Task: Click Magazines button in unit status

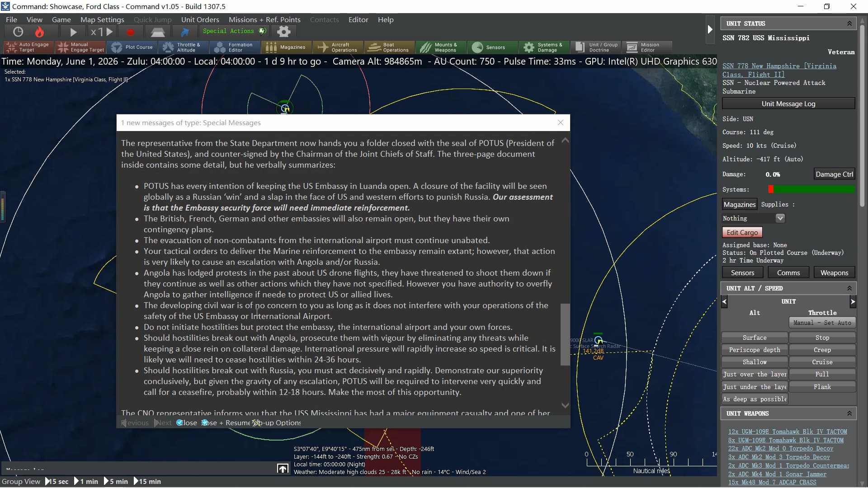Action: (739, 204)
